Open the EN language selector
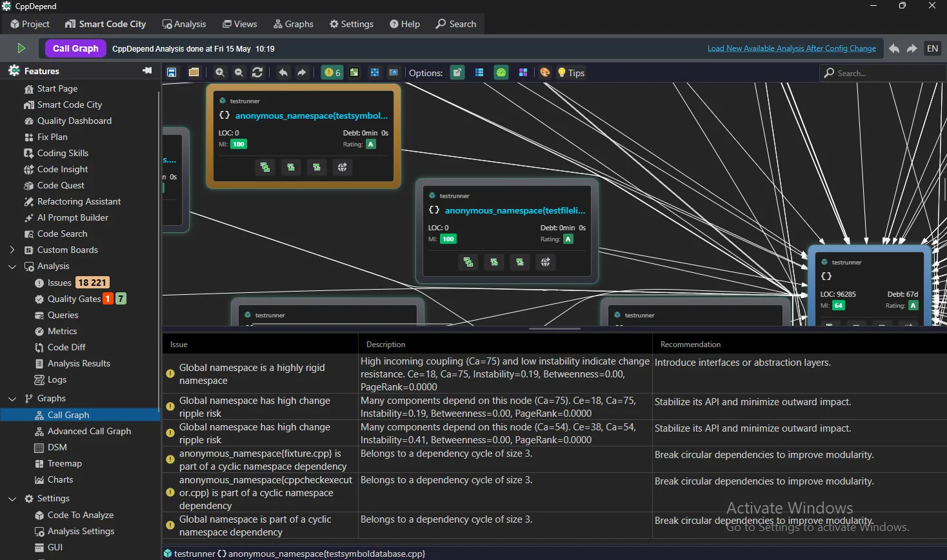Viewport: 947px width, 560px height. pos(933,48)
